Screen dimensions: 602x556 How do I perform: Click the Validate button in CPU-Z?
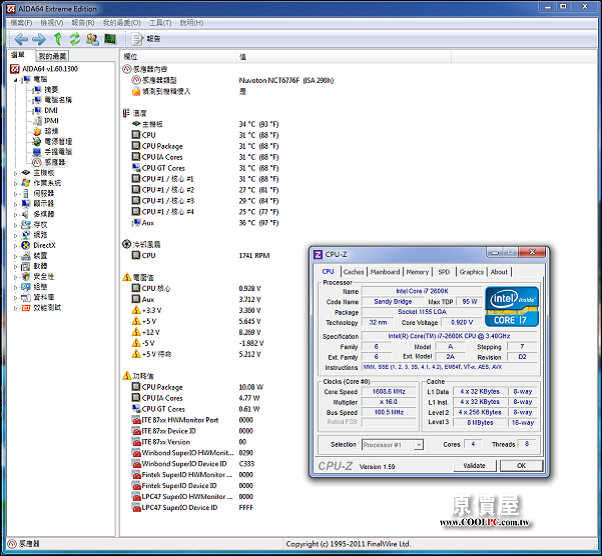coord(475,466)
